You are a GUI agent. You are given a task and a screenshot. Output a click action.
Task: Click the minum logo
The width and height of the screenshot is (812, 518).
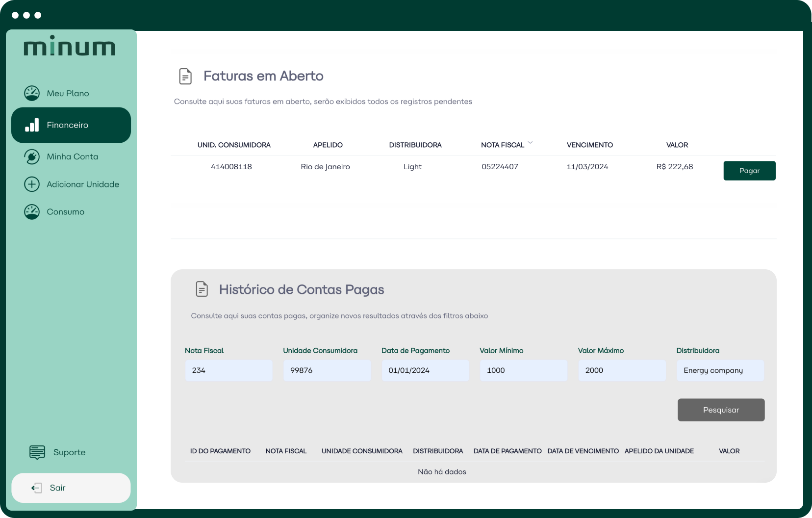(x=70, y=46)
